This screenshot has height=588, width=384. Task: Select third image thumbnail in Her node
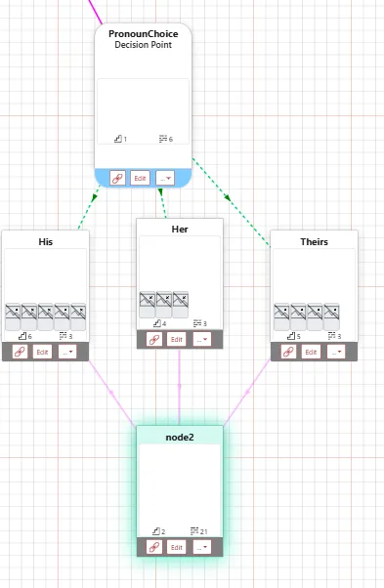tap(181, 304)
